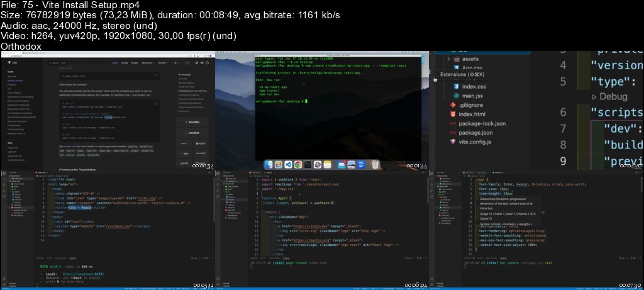Open the Twitter icon in Vite docs header
This screenshot has height=290, width=644.
pyautogui.click(x=197, y=63)
